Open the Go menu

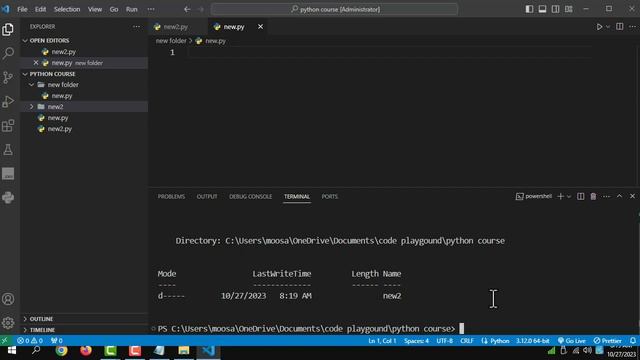coord(114,9)
